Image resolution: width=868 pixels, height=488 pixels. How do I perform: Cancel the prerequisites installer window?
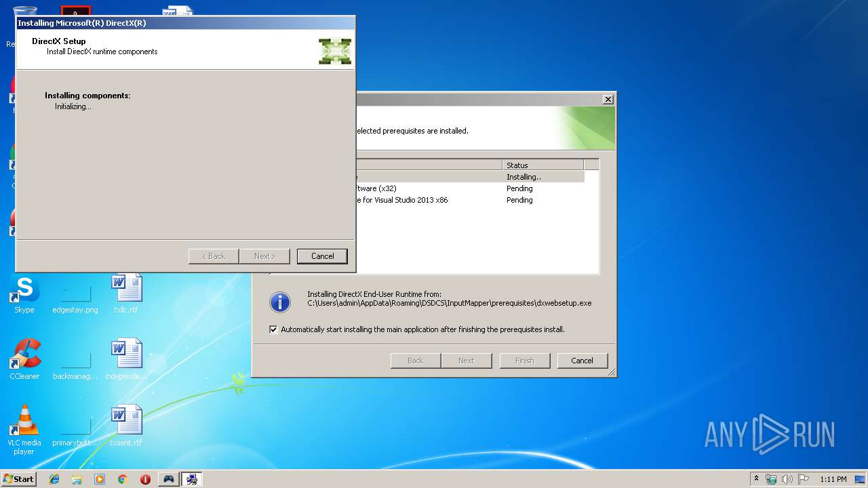582,361
